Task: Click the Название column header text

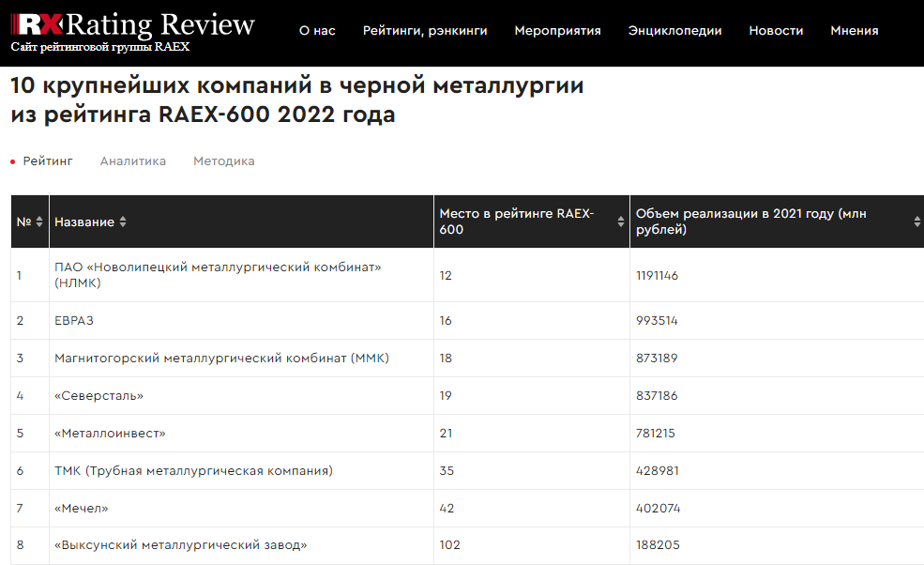Action: [84, 221]
